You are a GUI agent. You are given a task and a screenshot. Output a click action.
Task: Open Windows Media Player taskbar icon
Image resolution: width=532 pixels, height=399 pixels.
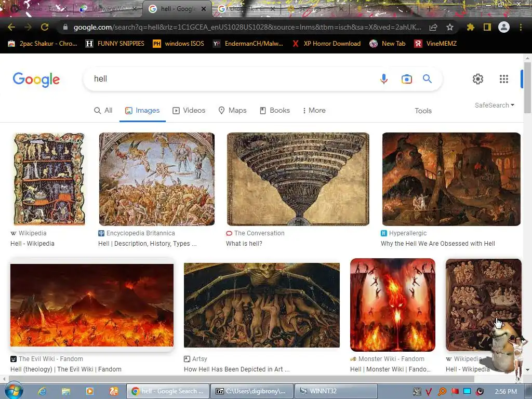(89, 391)
